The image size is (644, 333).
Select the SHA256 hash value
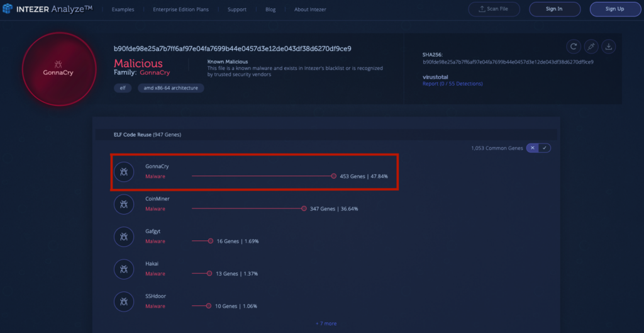(x=508, y=62)
